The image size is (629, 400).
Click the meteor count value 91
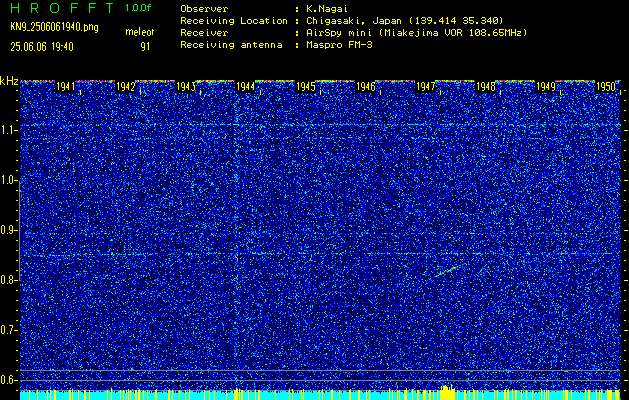(145, 47)
